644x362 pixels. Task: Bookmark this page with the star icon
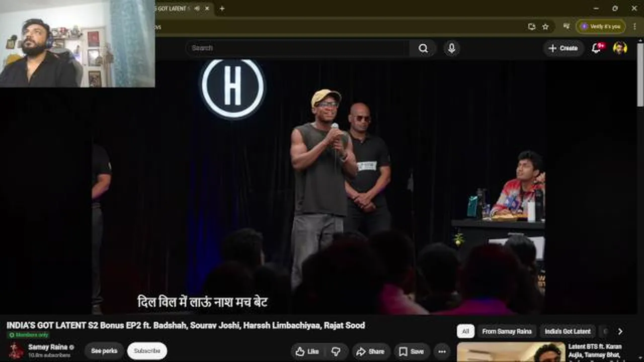point(545,27)
